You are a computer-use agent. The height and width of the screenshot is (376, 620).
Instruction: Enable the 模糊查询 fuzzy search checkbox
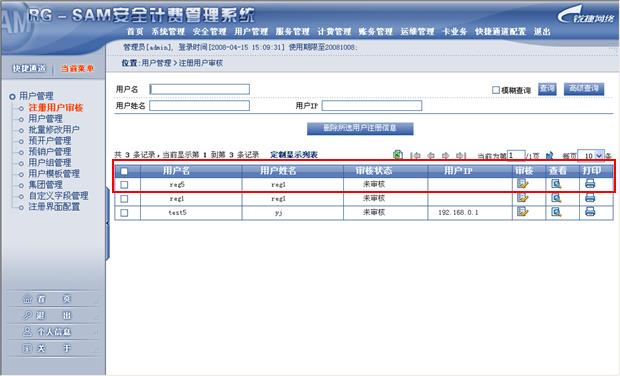[x=496, y=90]
